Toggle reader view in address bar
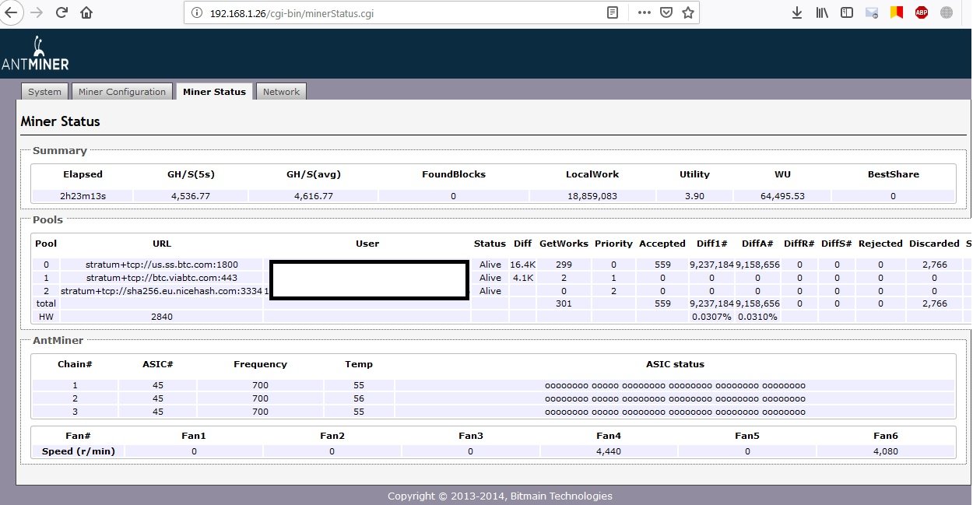The height and width of the screenshot is (505, 980). click(x=613, y=12)
